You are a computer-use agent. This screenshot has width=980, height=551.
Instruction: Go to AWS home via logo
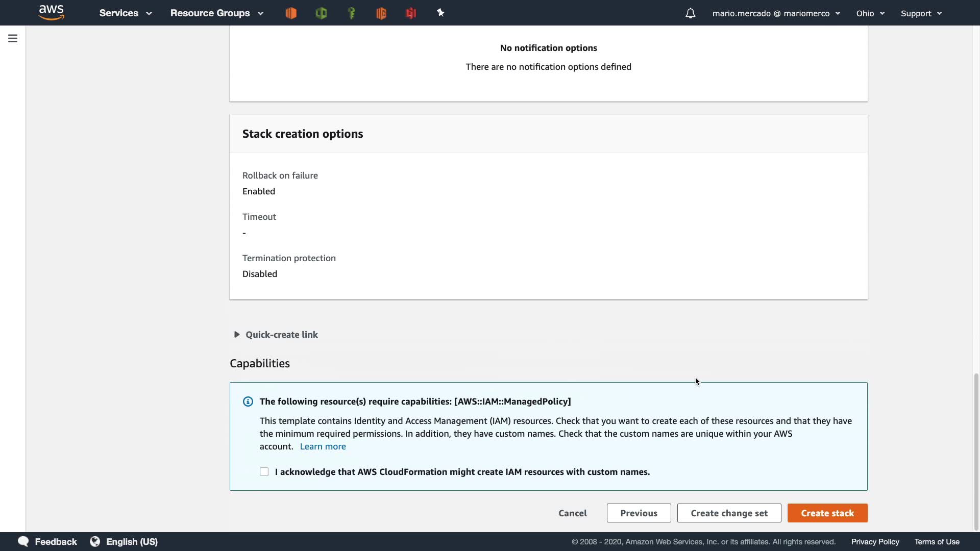click(52, 12)
